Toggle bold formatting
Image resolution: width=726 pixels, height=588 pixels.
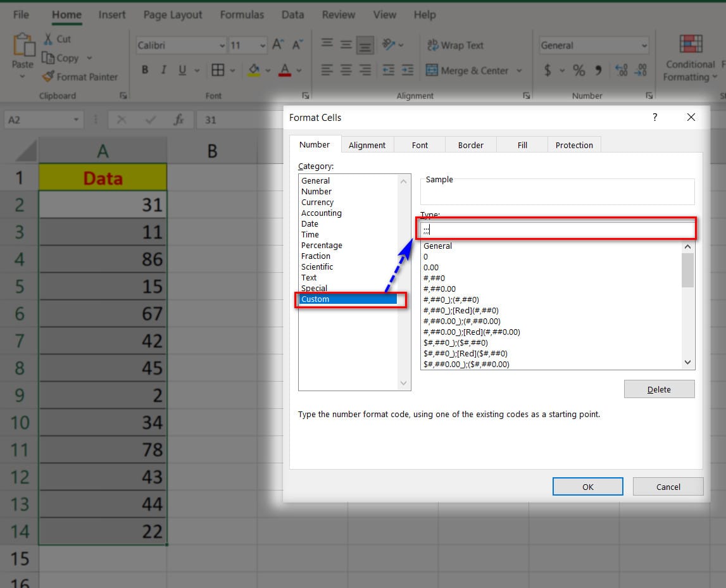tap(144, 70)
